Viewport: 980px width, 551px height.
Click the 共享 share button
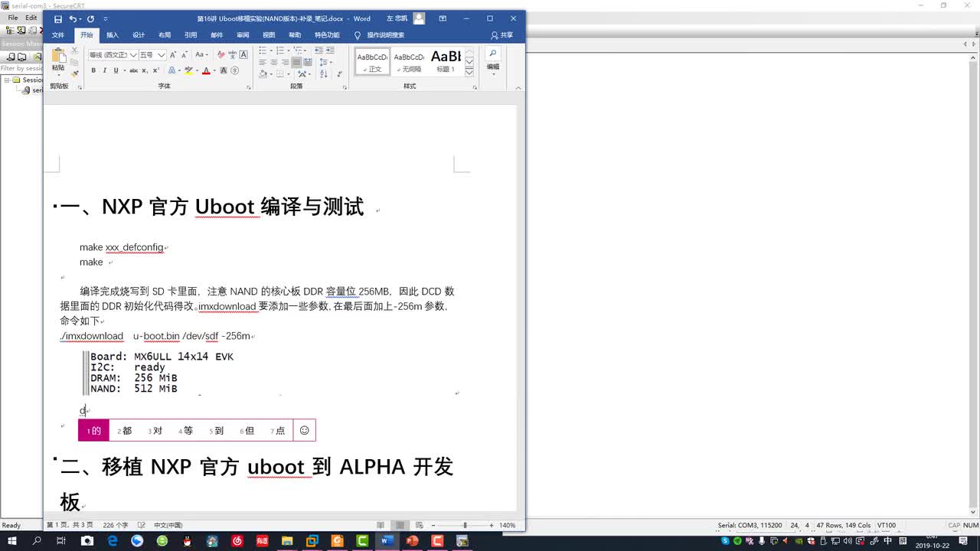502,35
